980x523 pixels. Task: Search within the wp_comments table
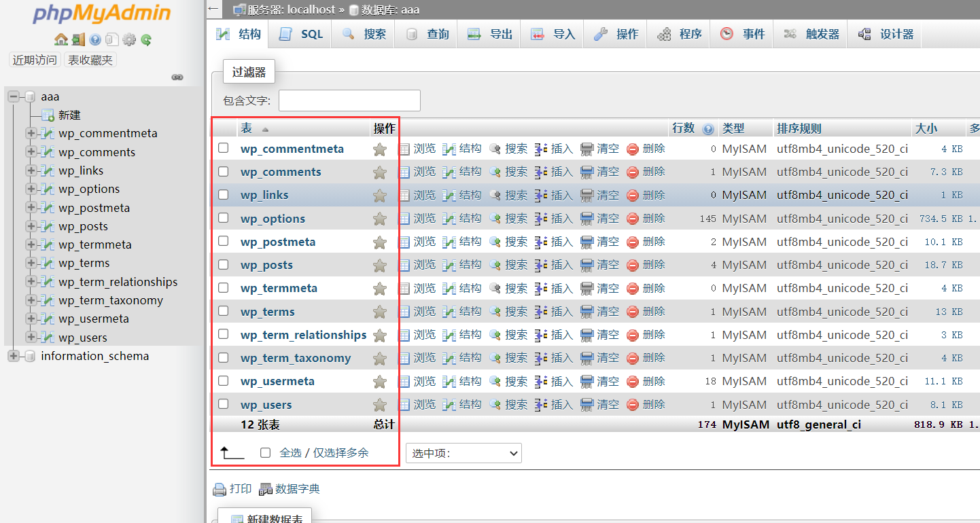pos(518,172)
